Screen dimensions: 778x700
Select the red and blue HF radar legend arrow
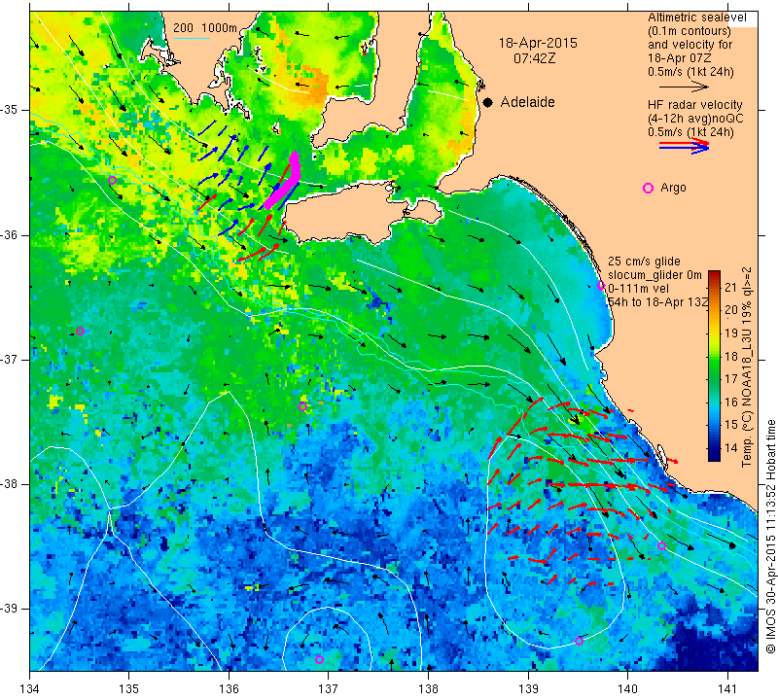[684, 146]
